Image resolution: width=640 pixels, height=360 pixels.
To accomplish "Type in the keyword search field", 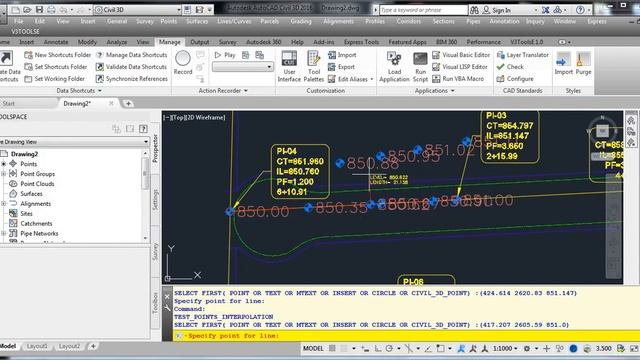I will (423, 10).
